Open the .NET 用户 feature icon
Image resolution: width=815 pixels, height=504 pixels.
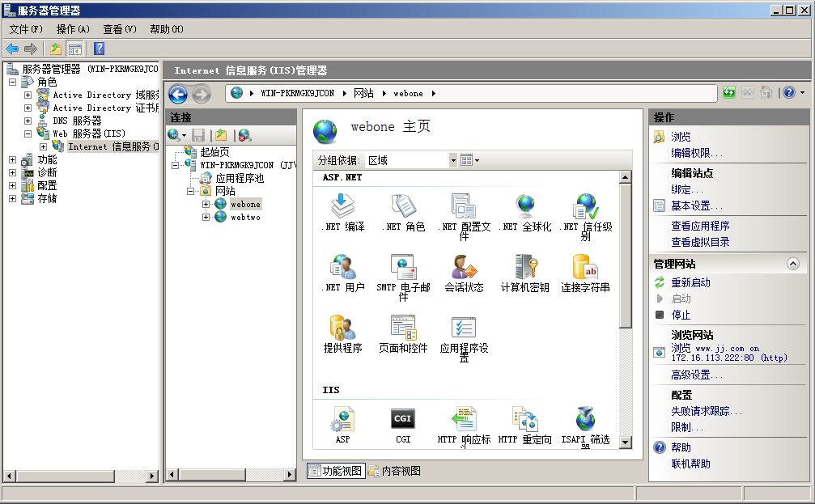[x=342, y=273]
